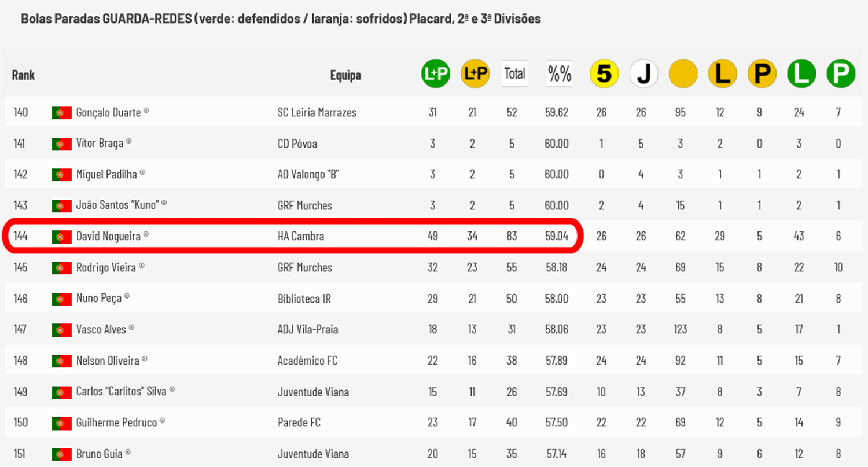Open David Nogueira player link
868x467 pixels.
(x=109, y=236)
